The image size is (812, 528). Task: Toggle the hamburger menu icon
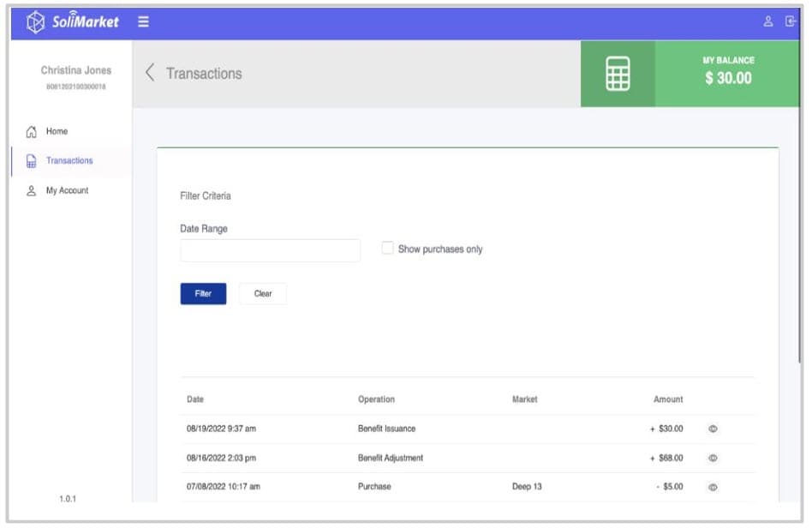(143, 21)
